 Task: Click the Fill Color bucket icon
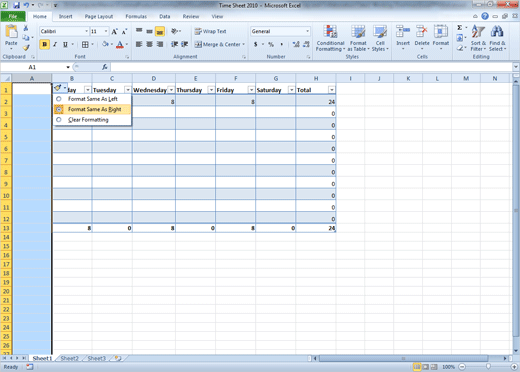(105, 44)
